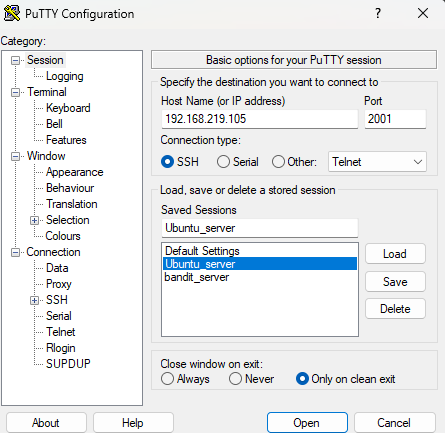The image size is (445, 433).
Task: Expand the Selection tree node
Action: [34, 221]
